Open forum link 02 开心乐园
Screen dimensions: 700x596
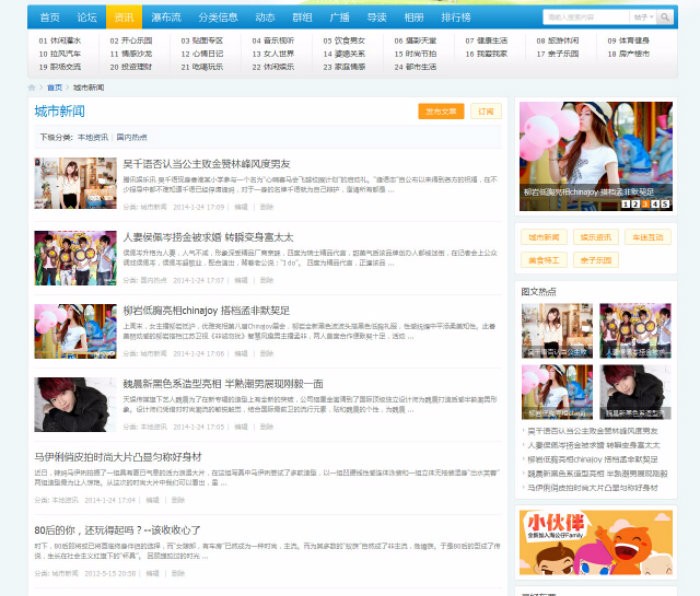pos(131,41)
